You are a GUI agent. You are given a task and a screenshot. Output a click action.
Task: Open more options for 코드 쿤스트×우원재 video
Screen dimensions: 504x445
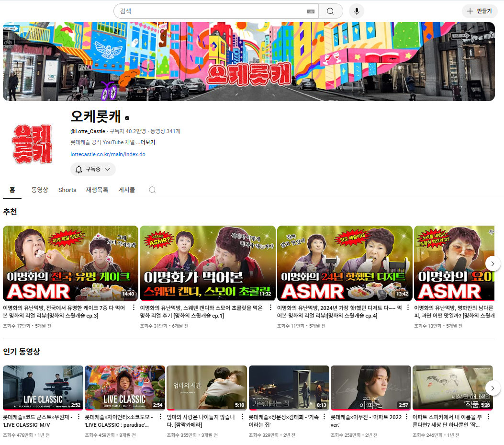(79, 417)
